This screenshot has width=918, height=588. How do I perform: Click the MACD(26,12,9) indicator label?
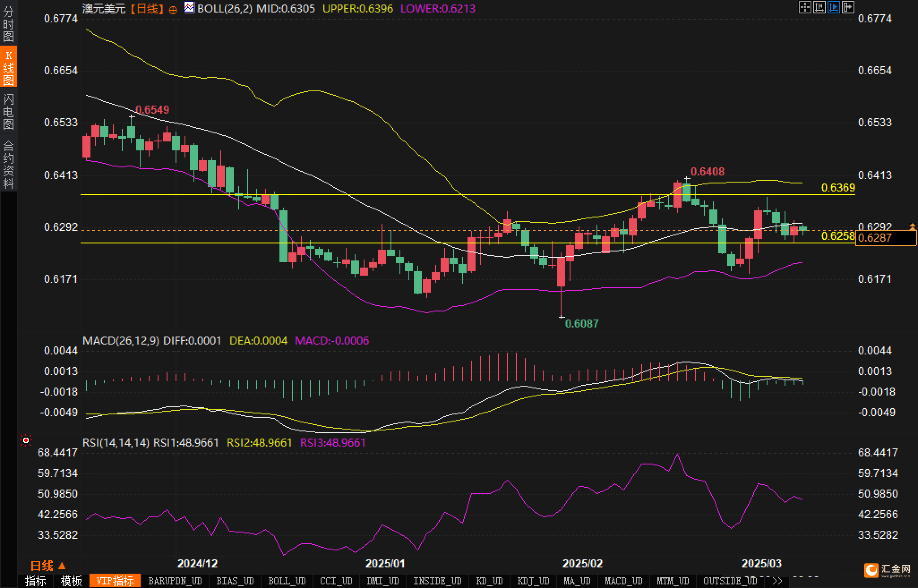[x=121, y=341]
